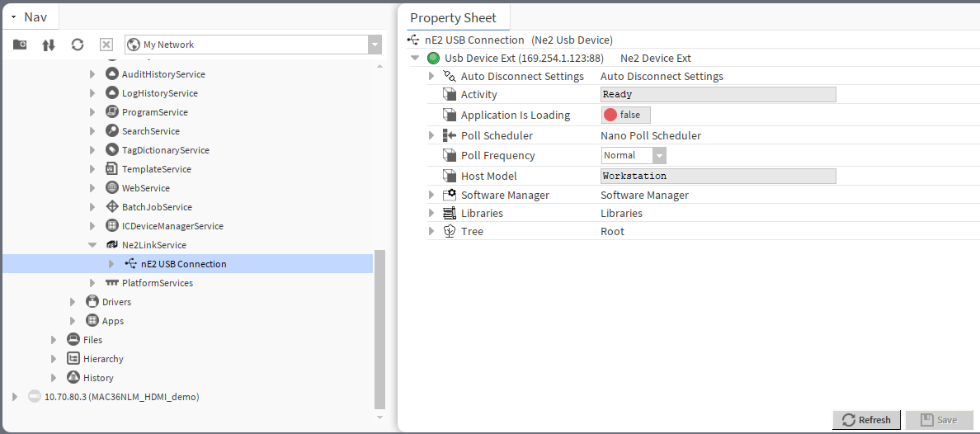980x434 pixels.
Task: Click the Software Manager property icon
Action: click(450, 196)
